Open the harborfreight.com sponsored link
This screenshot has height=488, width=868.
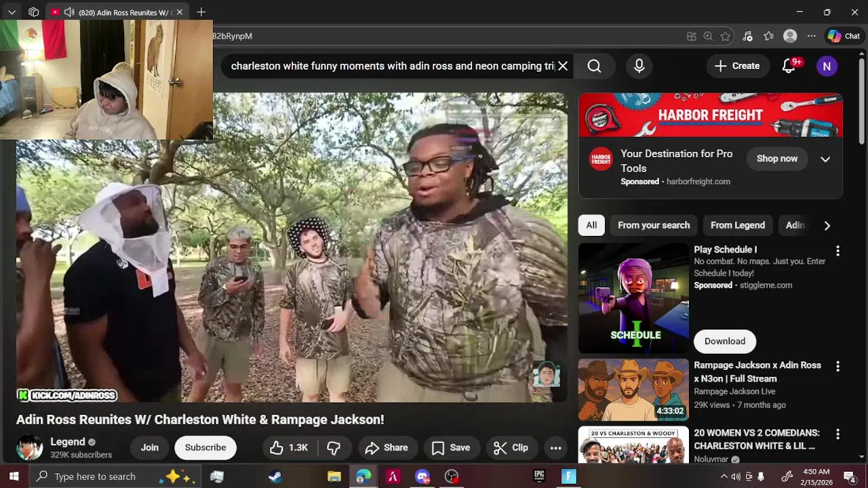(x=698, y=182)
